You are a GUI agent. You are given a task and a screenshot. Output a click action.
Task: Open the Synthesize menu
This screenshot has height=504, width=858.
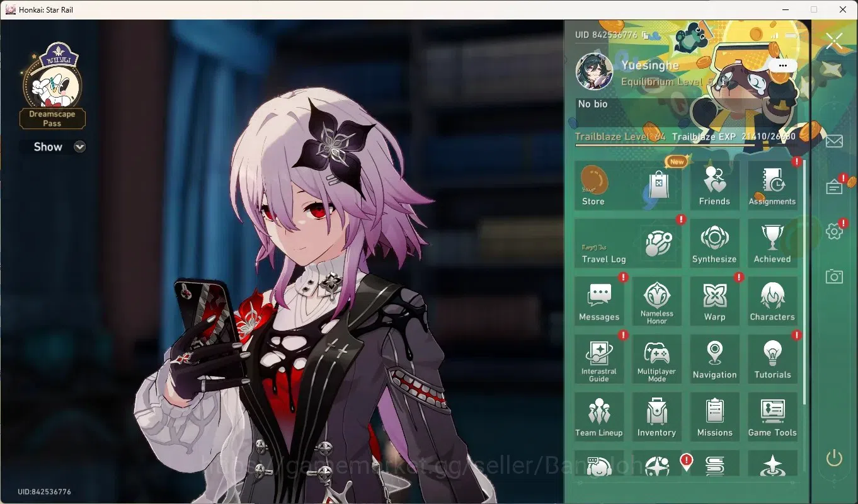coord(714,243)
